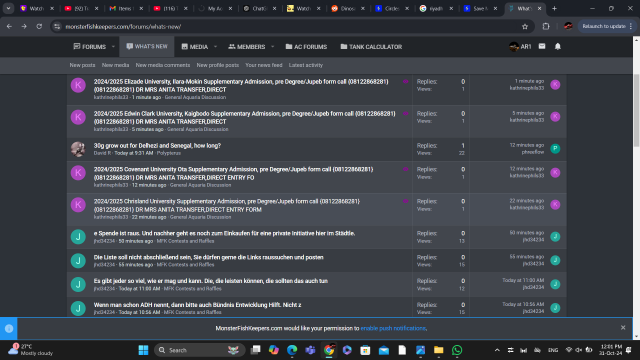
Task: Go to New profile posts
Action: point(218,65)
